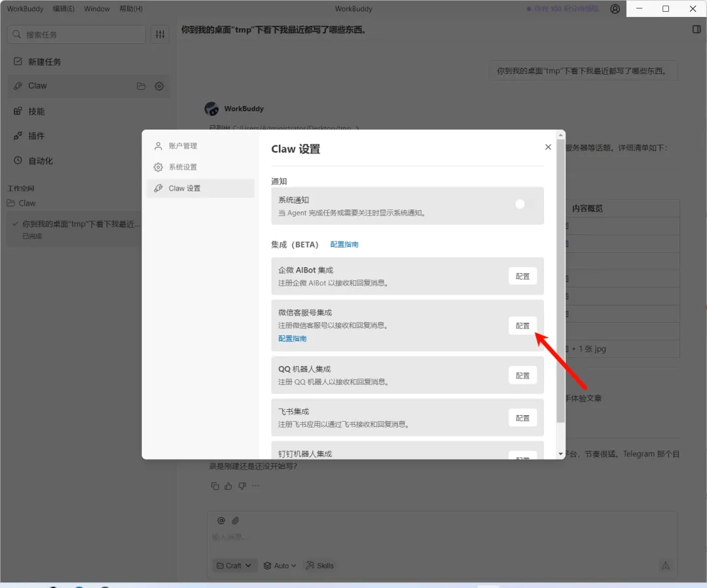Click 配置 for QQ 机器人集成
This screenshot has height=588, width=707.
click(x=522, y=376)
